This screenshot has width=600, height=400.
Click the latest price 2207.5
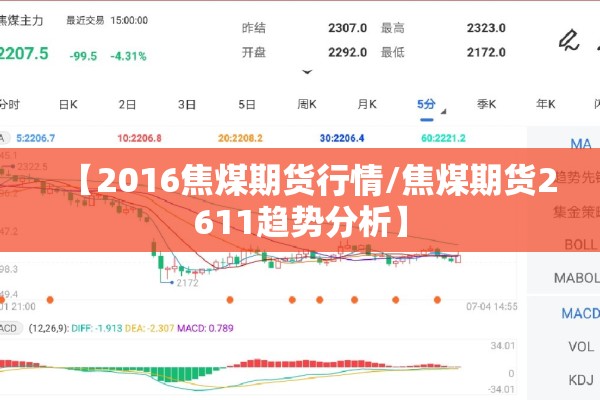click(24, 54)
